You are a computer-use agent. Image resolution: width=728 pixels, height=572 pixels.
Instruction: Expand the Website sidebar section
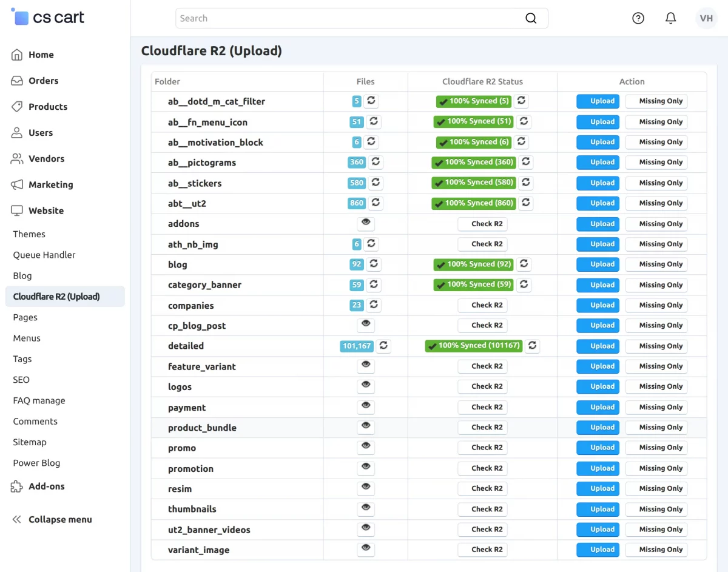click(38, 210)
